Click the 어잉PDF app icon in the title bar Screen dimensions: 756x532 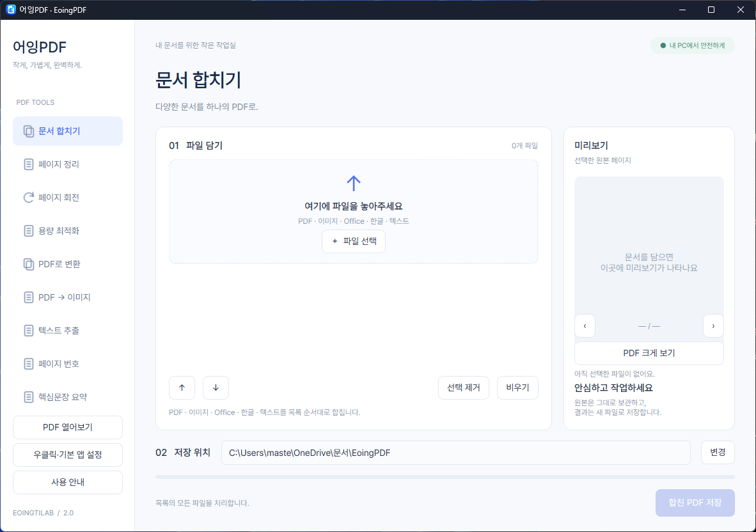[x=11, y=10]
